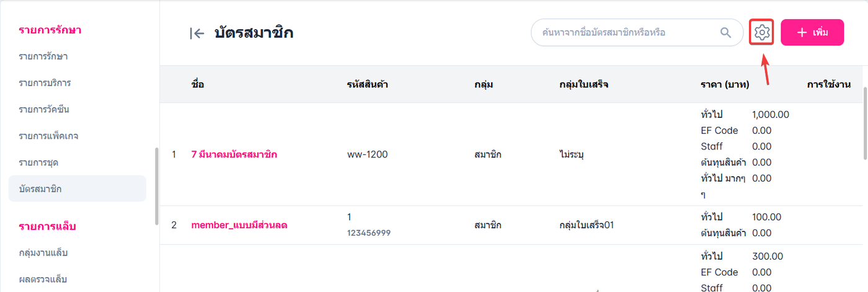This screenshot has height=292, width=868.
Task: Go to รายการวัคซีน menu item
Action: [44, 110]
